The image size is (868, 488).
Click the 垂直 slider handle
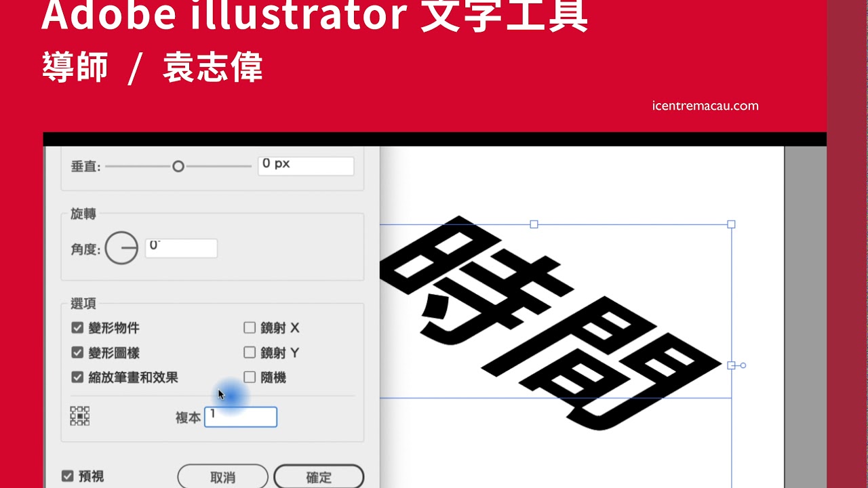[178, 166]
